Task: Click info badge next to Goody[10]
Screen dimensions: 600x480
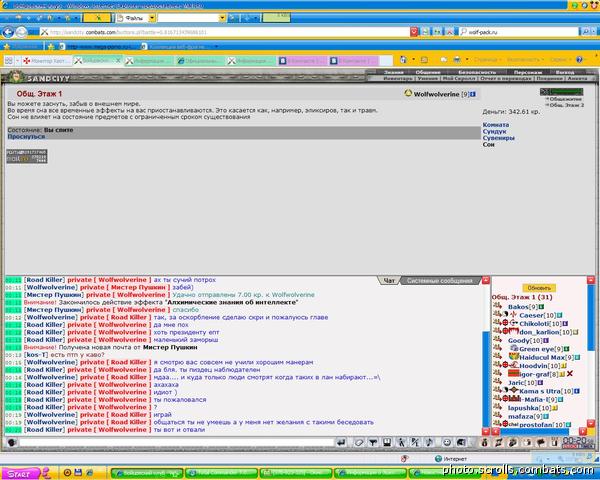Action: [546, 341]
